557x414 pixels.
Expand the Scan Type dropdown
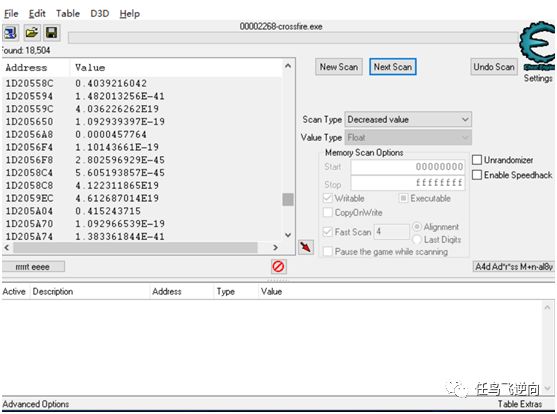point(408,119)
